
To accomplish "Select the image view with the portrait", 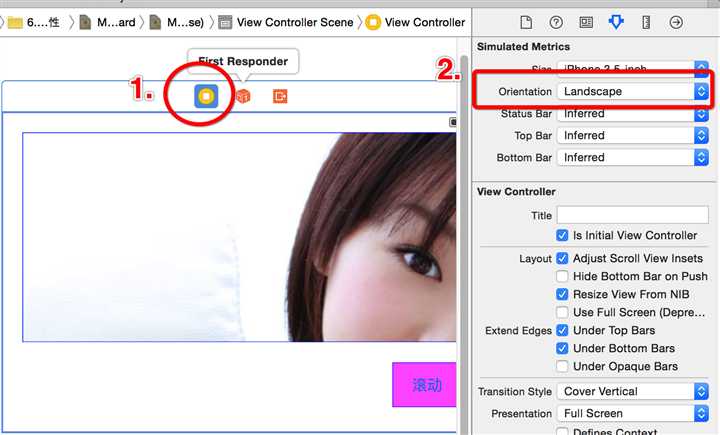I will [239, 237].
